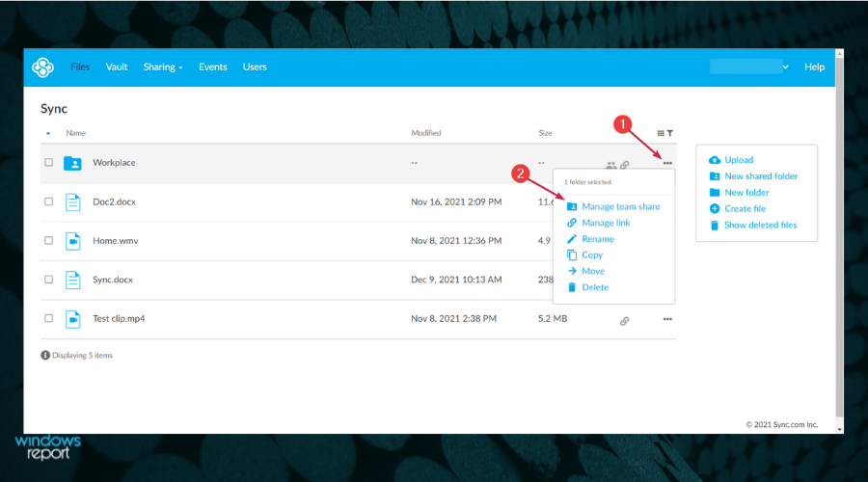Image resolution: width=868 pixels, height=482 pixels.
Task: Click the page vertical scrollbar
Action: (840, 238)
